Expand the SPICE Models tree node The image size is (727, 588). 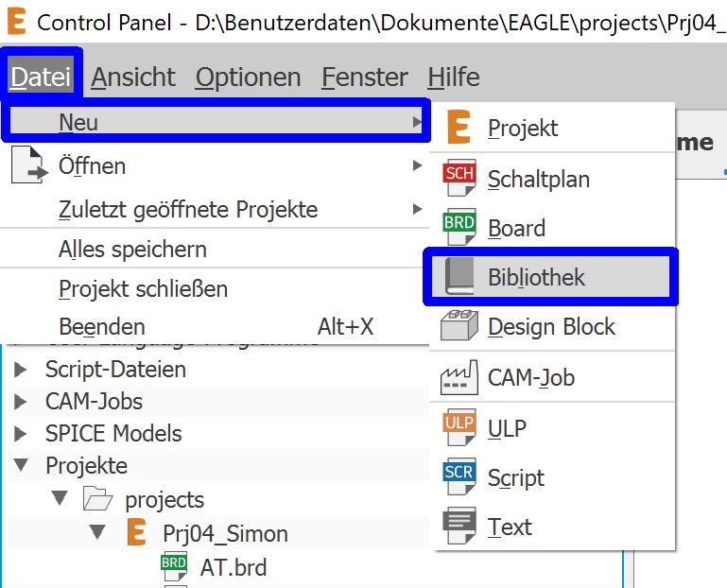tap(21, 434)
